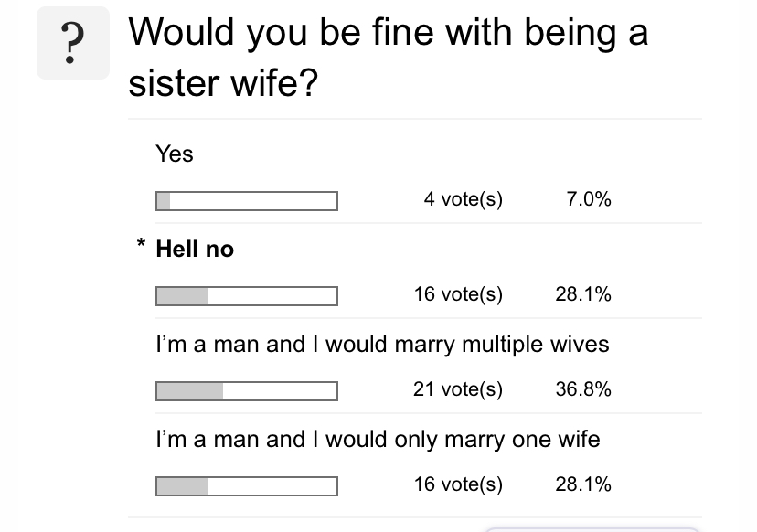This screenshot has width=757, height=532.
Task: Click the '21 vote(s)' count
Action: pos(458,389)
